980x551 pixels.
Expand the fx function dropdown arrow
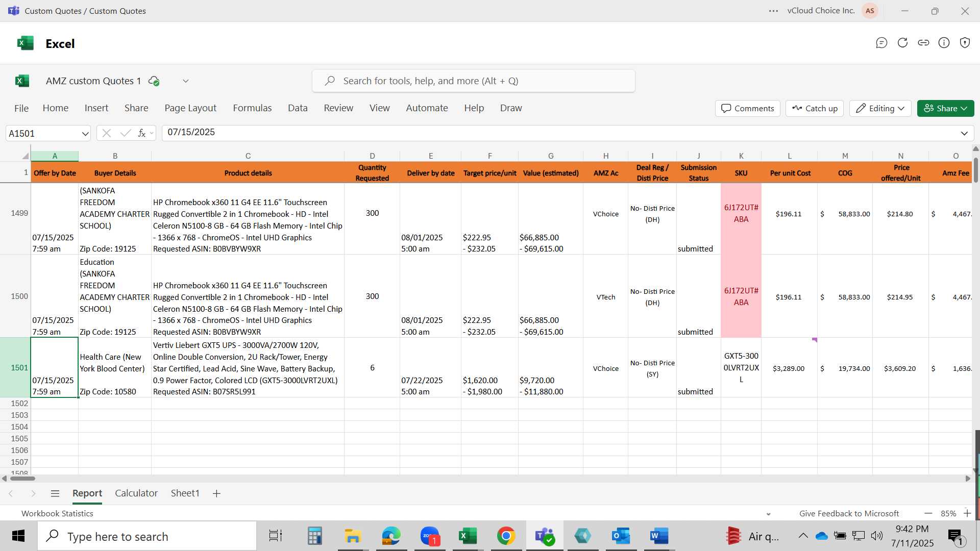coord(152,134)
